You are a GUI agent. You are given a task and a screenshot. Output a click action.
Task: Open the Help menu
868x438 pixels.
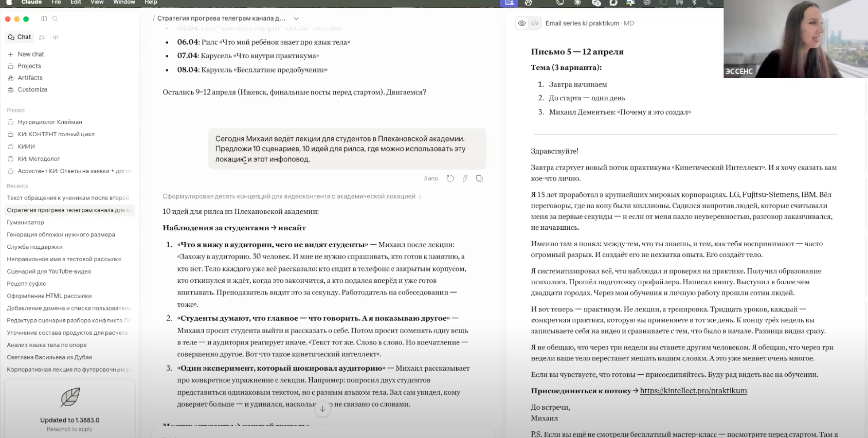(151, 3)
